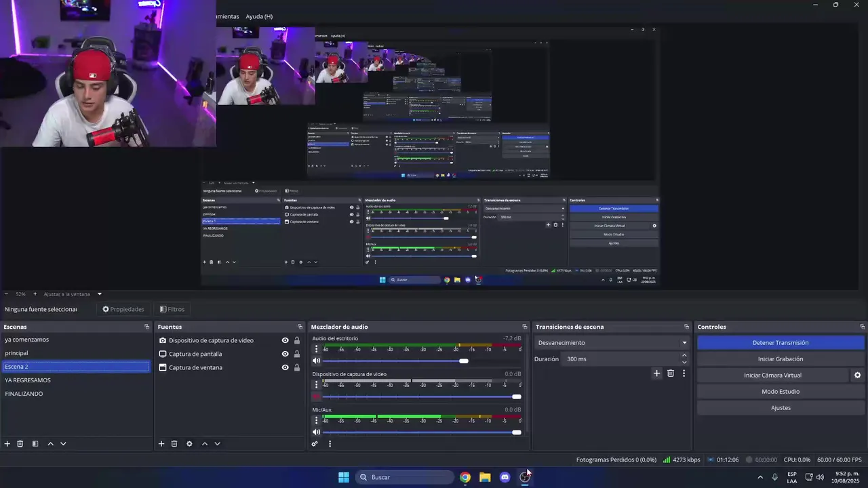This screenshot has width=868, height=488.
Task: Decrease transition duration with down arrow
Action: point(684,363)
